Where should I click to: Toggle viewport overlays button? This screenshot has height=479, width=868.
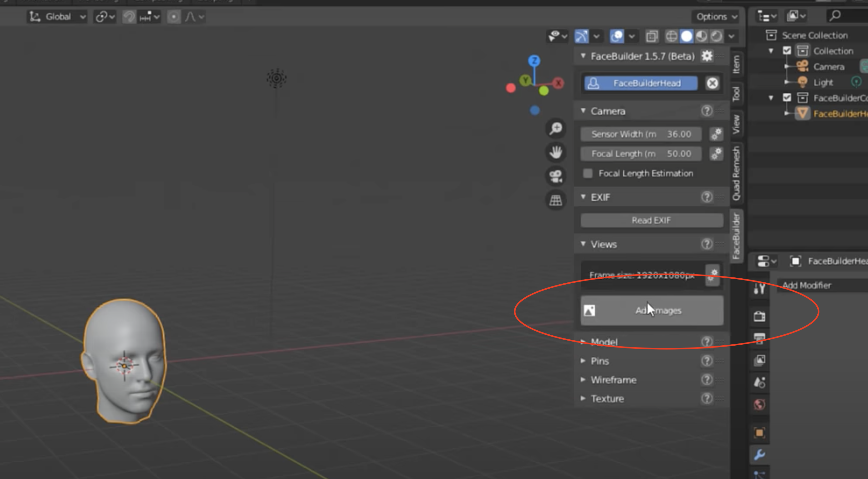617,36
